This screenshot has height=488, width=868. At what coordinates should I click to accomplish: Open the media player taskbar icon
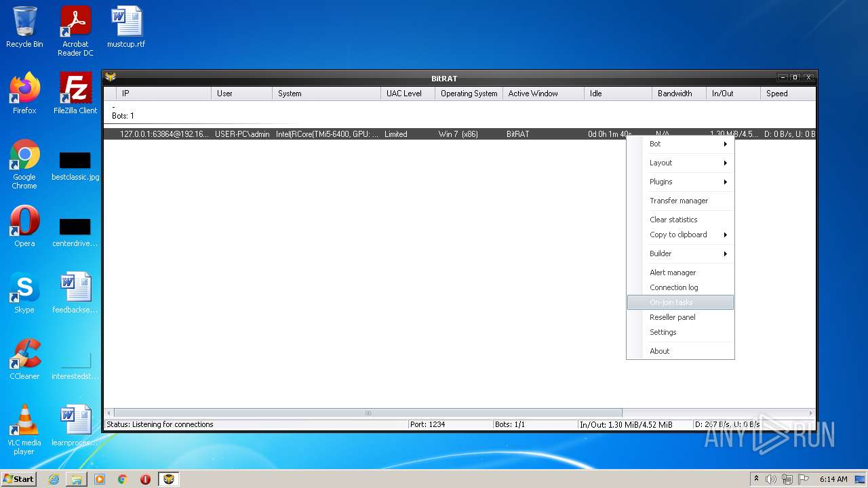(100, 479)
